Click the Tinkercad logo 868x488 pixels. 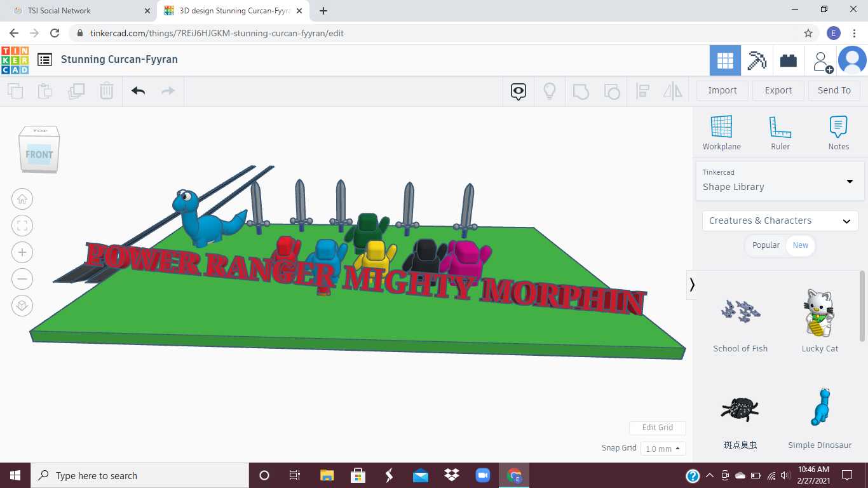point(15,60)
